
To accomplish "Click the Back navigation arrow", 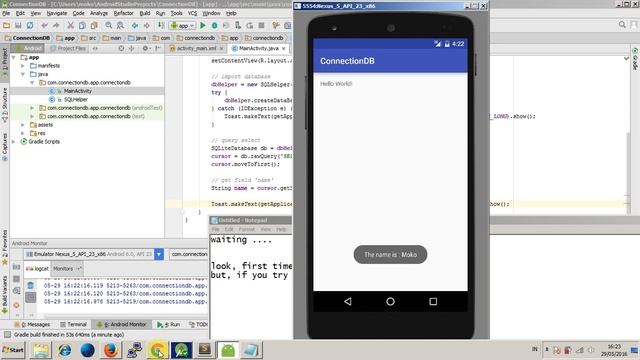I will [x=135, y=25].
